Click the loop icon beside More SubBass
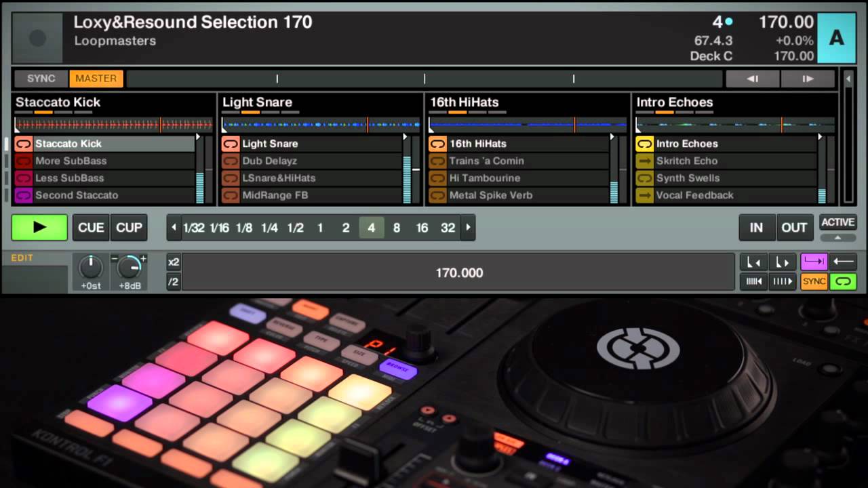868x488 pixels. pos(24,161)
